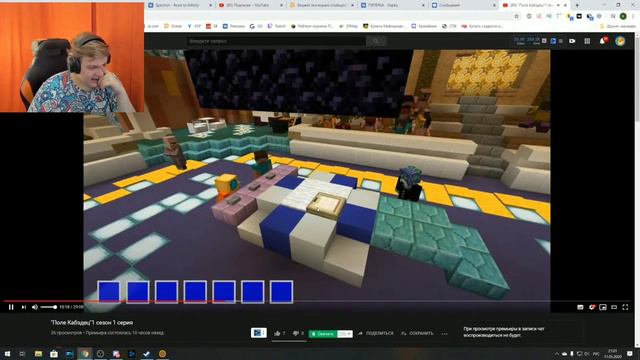
Task: Focus the YouTube search field
Action: (276, 41)
